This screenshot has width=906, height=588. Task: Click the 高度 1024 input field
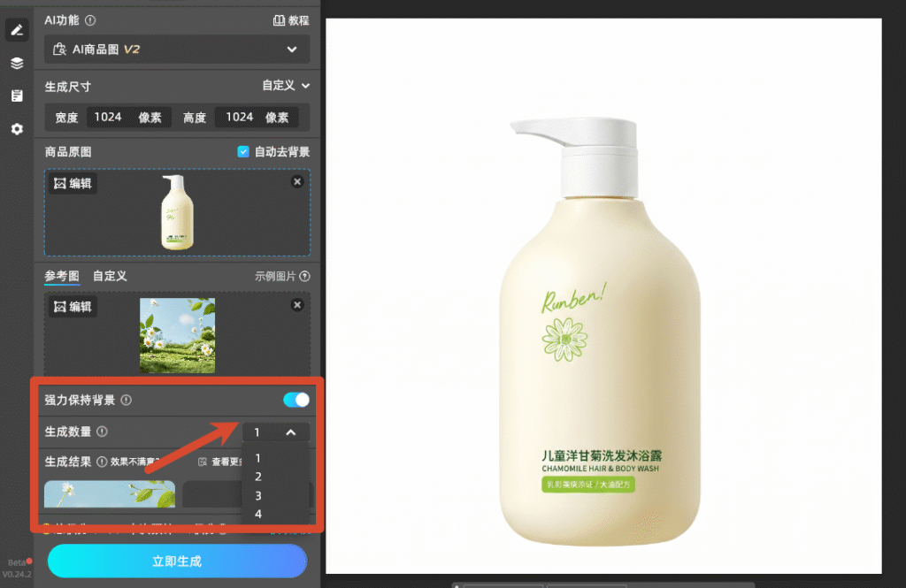click(257, 118)
